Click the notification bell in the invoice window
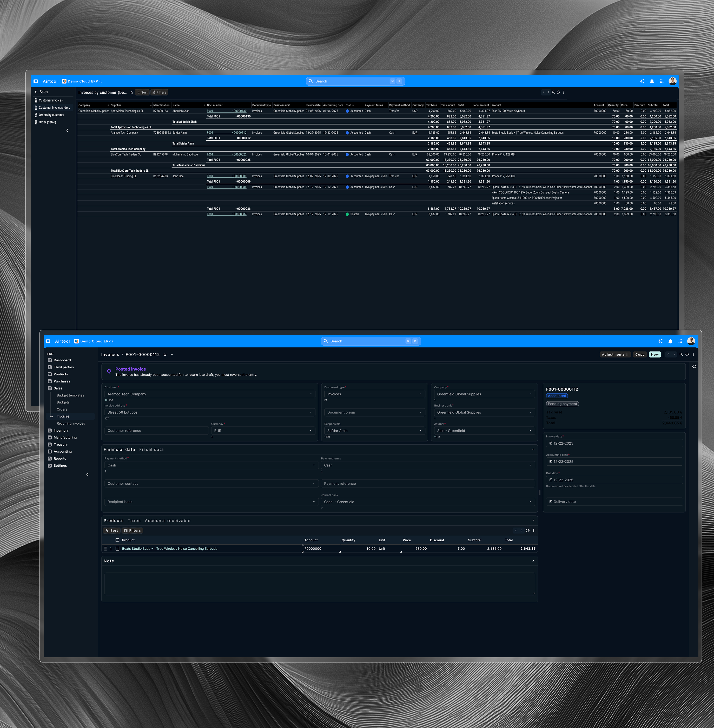 [670, 341]
